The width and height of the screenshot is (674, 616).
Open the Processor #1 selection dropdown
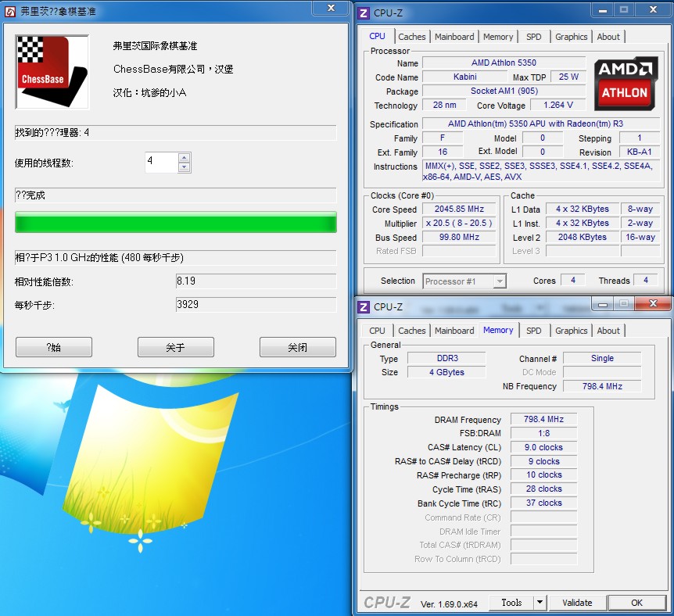pyautogui.click(x=499, y=281)
